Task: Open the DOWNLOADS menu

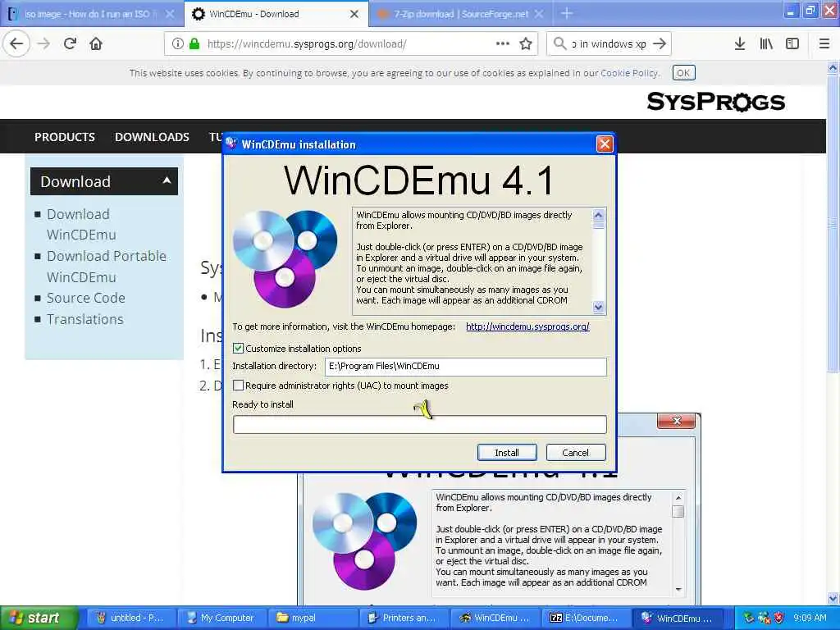Action: [x=152, y=137]
